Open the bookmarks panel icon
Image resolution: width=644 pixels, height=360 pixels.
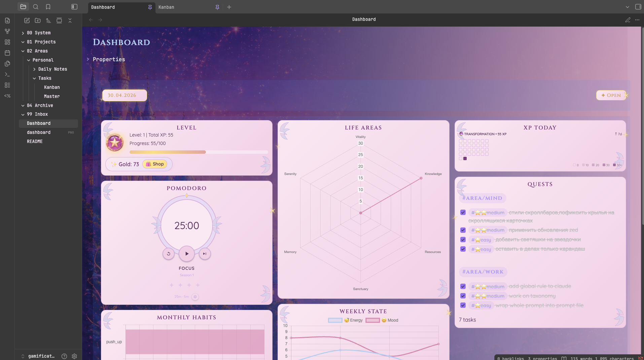[x=48, y=7]
